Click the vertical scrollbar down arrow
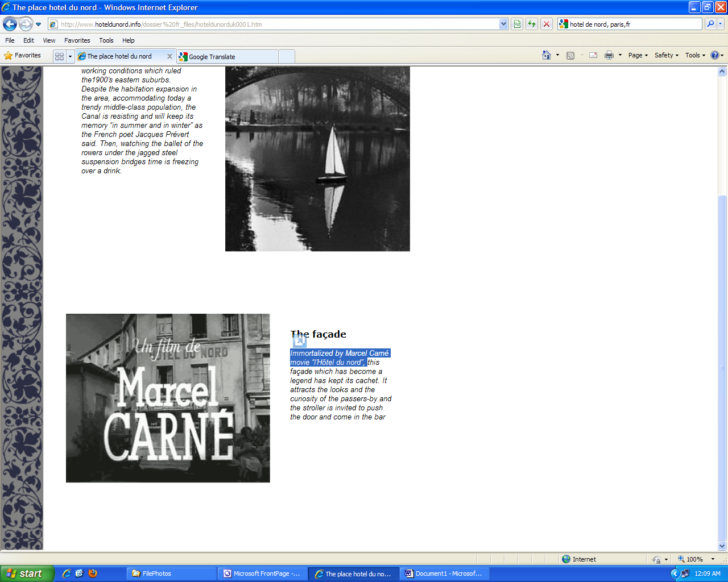Screen dimensions: 728x582 coord(722,546)
